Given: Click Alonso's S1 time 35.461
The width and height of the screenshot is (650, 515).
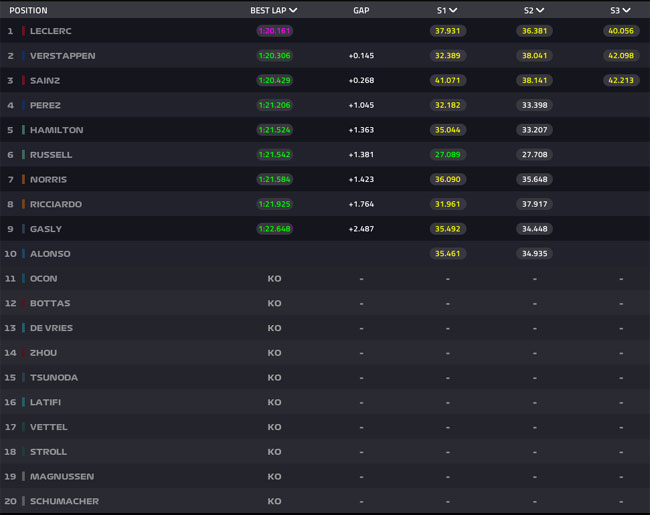Looking at the screenshot, I should tap(448, 254).
